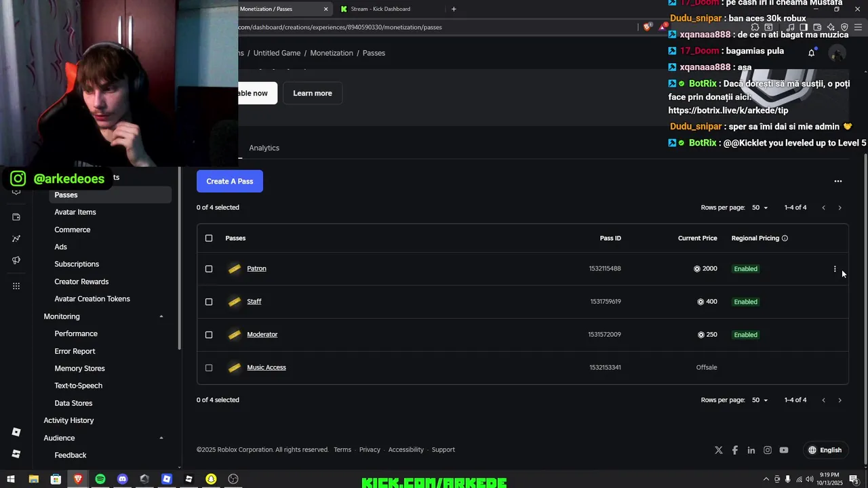Check the select-all passes checkbox

point(209,239)
